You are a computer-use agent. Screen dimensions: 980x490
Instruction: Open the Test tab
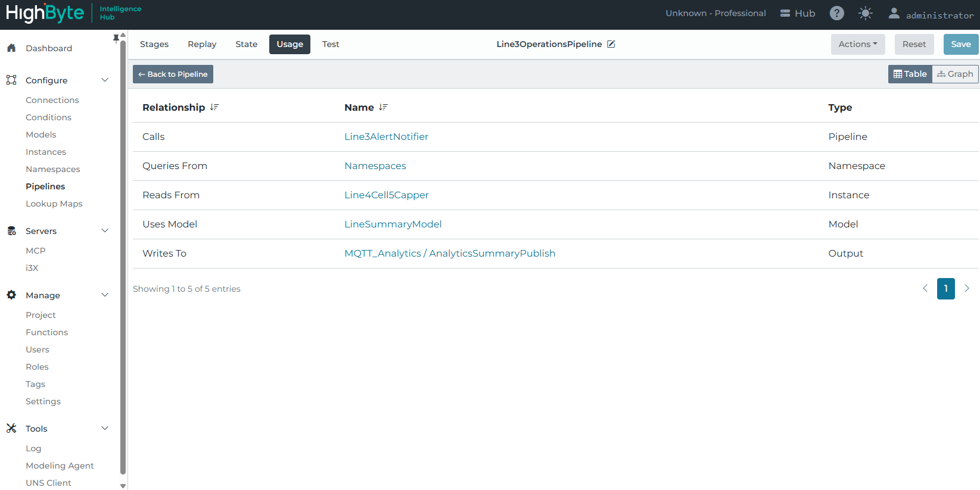[x=331, y=44]
